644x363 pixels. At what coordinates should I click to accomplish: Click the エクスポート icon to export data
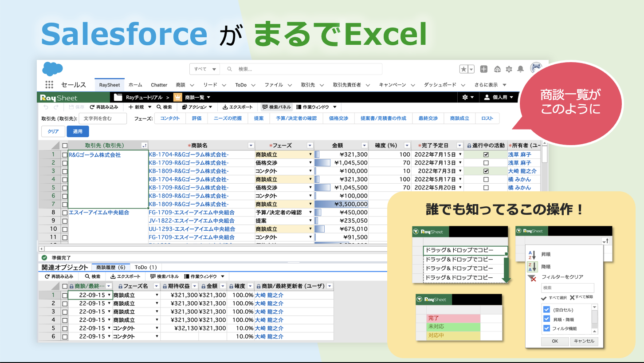pos(225,107)
